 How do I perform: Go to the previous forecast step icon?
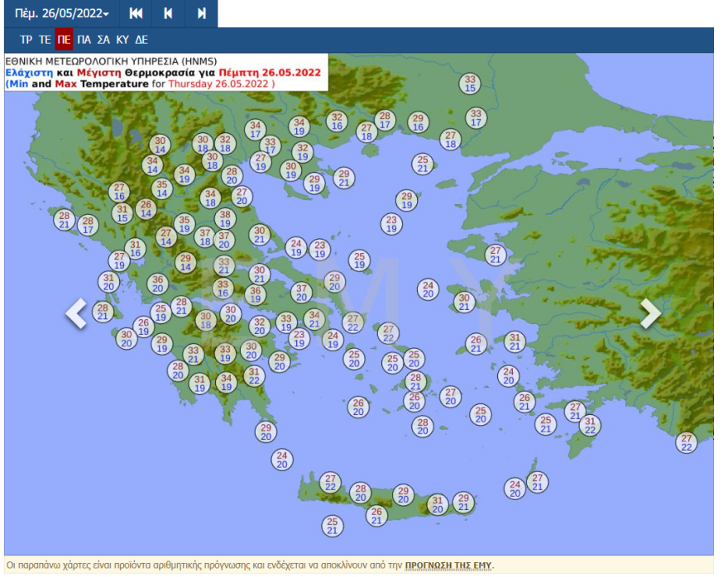(x=169, y=13)
